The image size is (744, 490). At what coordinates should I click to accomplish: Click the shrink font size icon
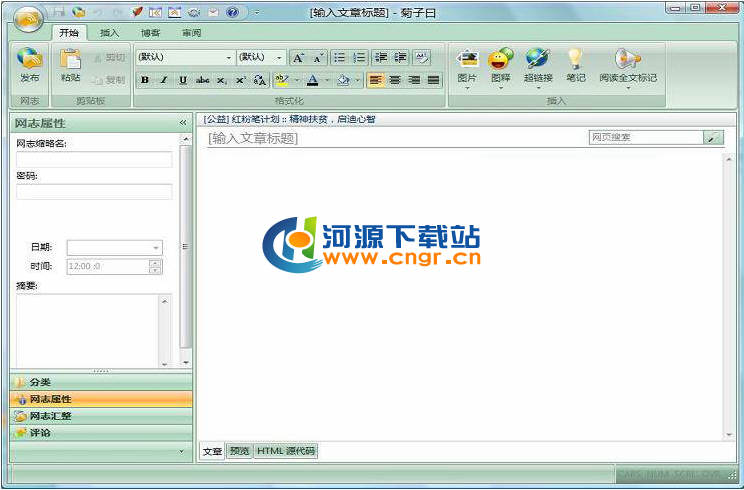tap(317, 58)
